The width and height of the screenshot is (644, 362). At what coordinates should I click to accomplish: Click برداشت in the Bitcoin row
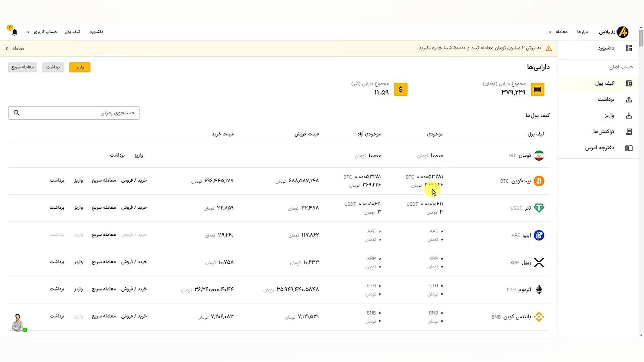click(x=57, y=180)
